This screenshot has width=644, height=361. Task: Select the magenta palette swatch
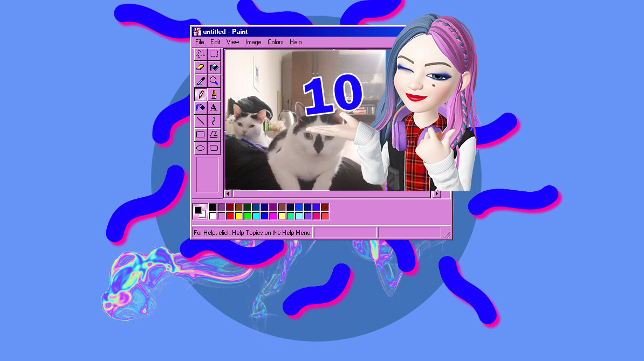[x=273, y=216]
